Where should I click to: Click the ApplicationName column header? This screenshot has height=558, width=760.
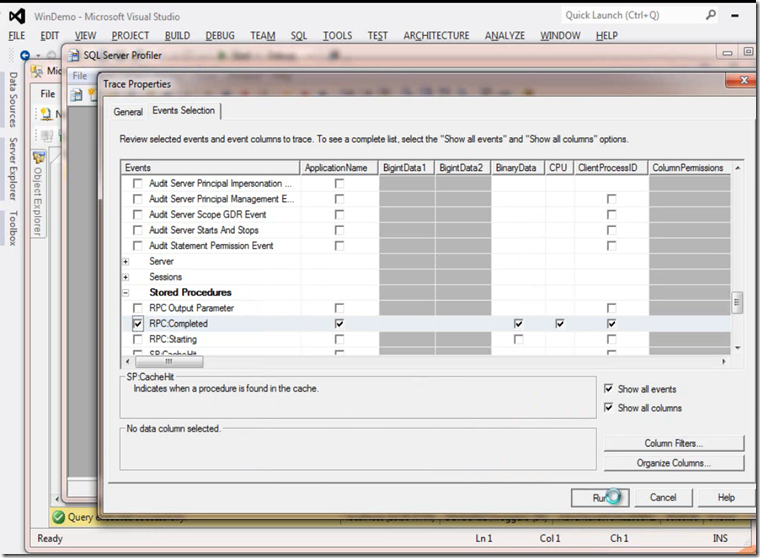(x=339, y=168)
